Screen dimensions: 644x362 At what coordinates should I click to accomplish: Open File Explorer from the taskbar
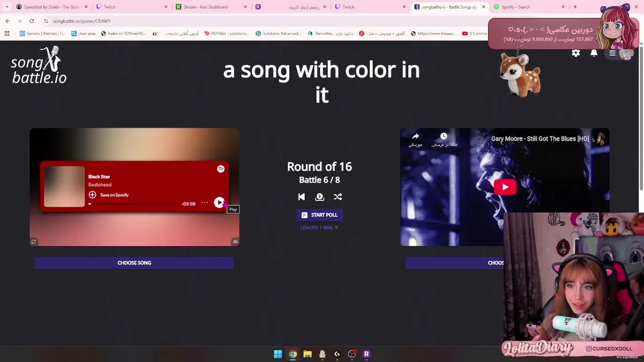(x=307, y=354)
